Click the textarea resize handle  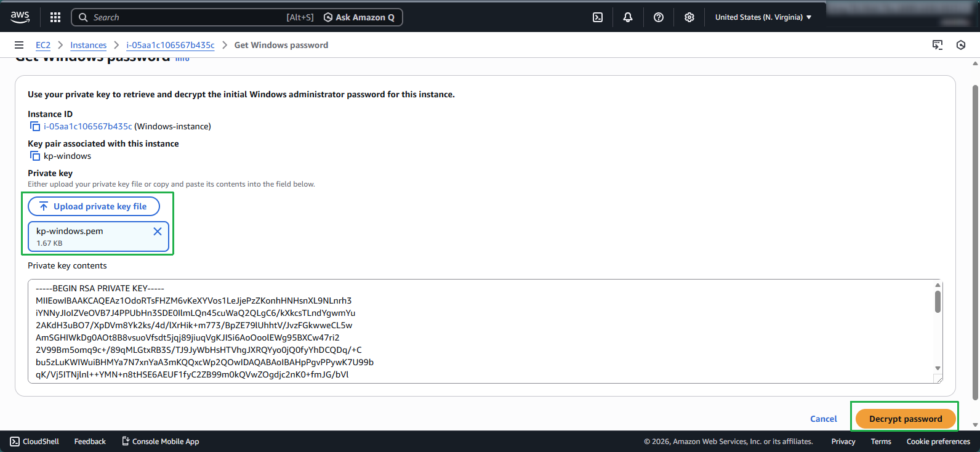tap(938, 378)
